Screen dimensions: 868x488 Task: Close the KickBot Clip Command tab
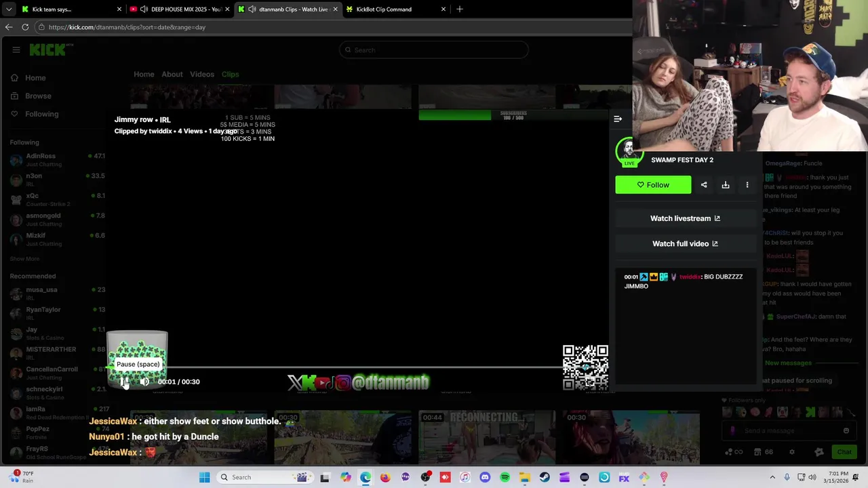443,9
